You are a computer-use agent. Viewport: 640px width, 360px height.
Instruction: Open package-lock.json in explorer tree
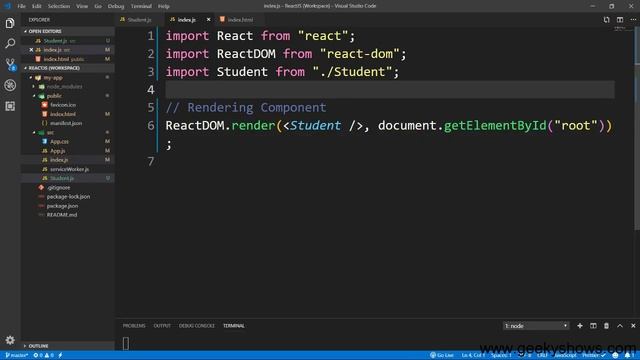68,197
